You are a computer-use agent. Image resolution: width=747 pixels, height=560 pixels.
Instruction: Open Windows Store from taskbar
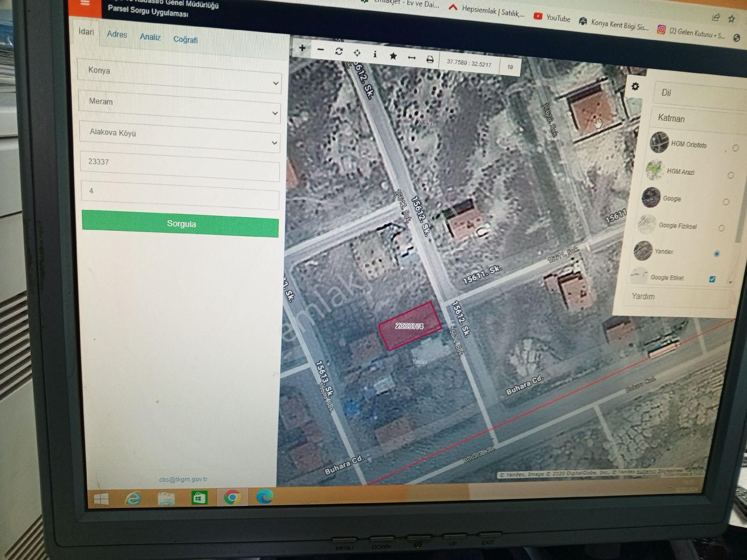199,498
